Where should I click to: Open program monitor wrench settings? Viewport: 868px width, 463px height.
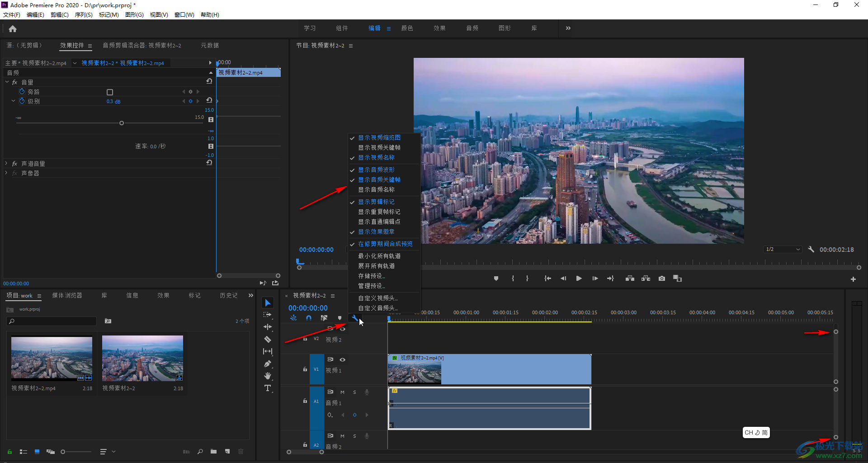[811, 249]
